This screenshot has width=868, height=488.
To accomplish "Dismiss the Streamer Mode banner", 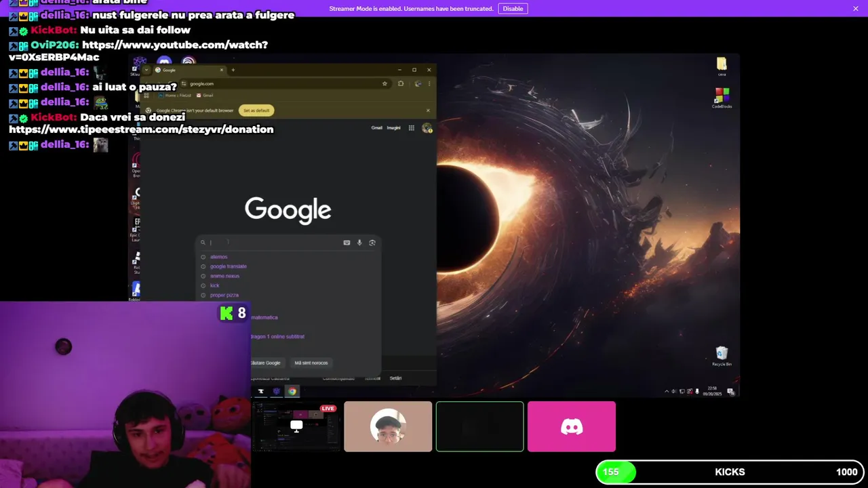I will (x=856, y=9).
